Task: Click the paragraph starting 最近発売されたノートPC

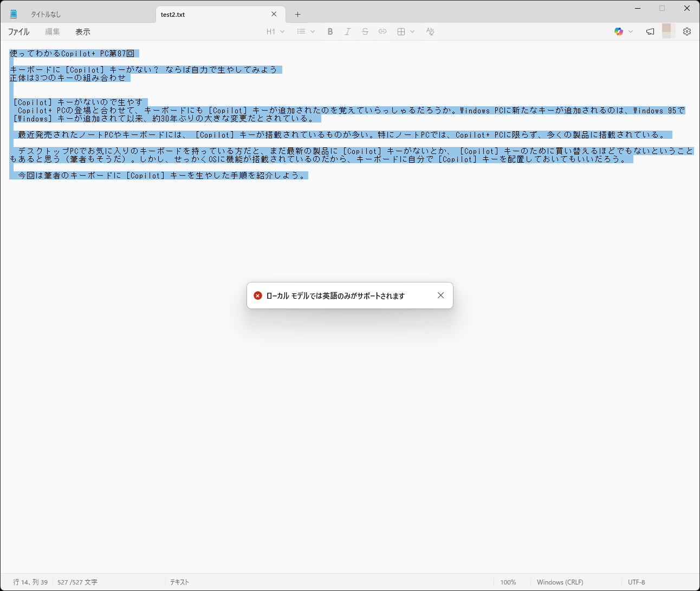Action: 341,135
